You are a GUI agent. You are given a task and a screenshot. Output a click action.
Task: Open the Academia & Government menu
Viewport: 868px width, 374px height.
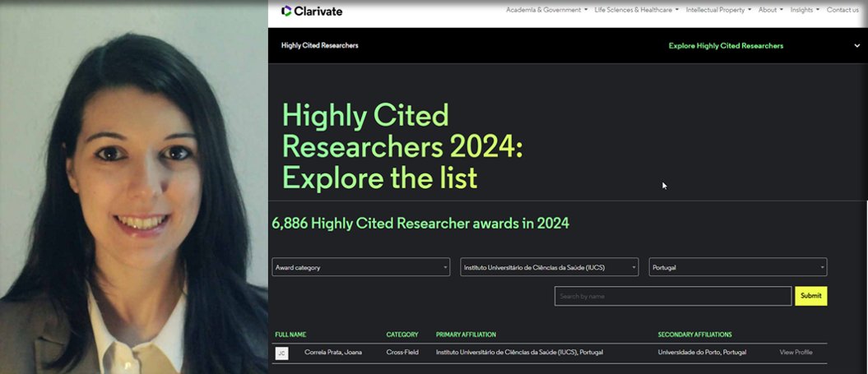[547, 10]
